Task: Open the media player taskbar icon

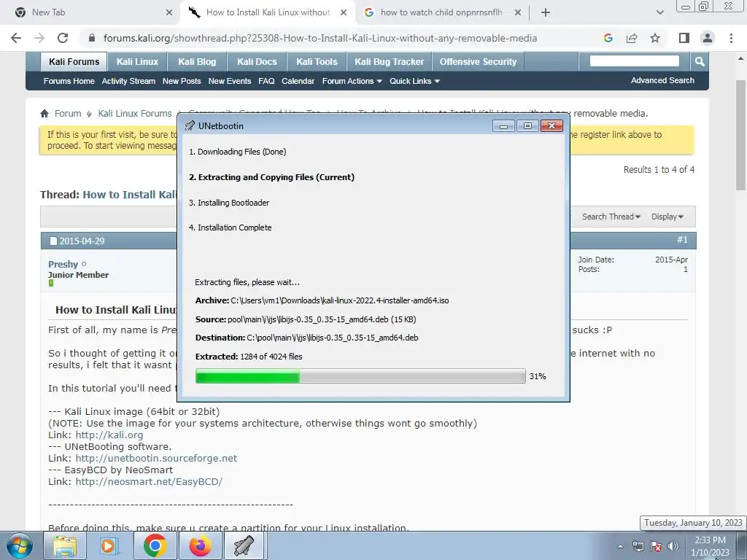Action: point(109,545)
